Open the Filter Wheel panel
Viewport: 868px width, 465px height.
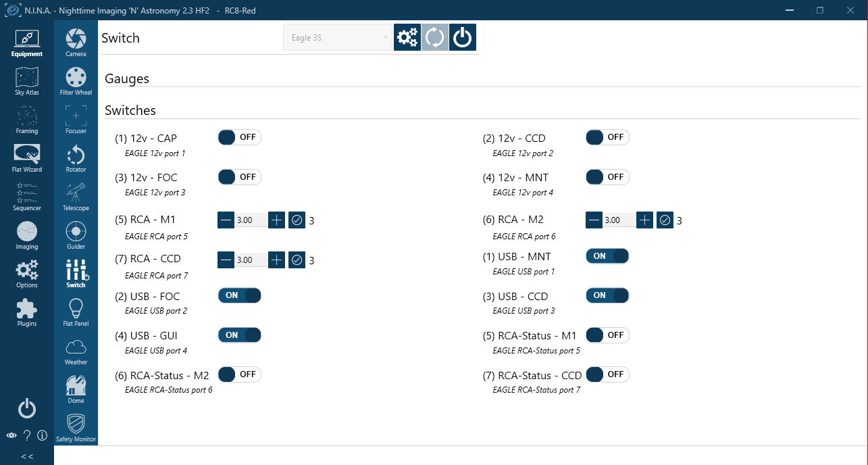click(x=76, y=80)
